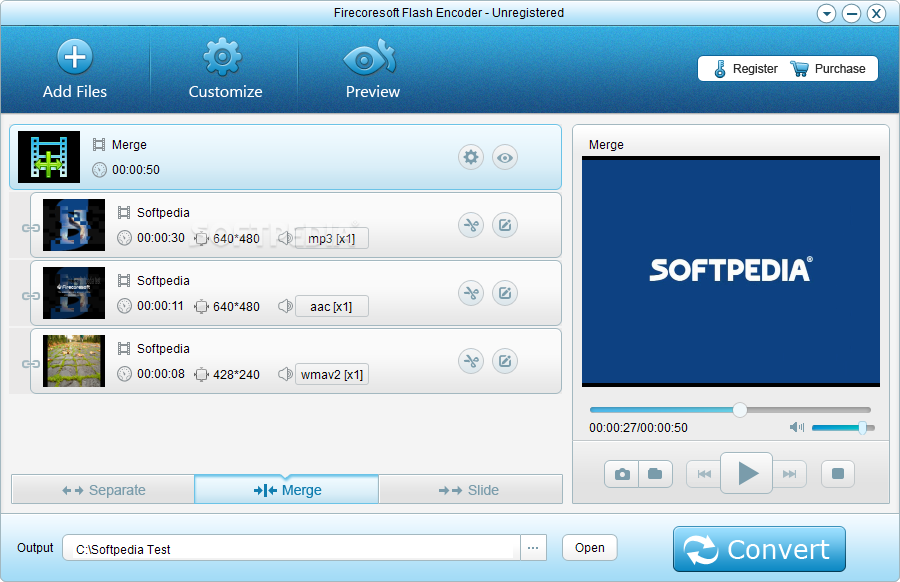Click the SOFTPEDIA preview video area
This screenshot has width=900, height=582.
tap(731, 271)
